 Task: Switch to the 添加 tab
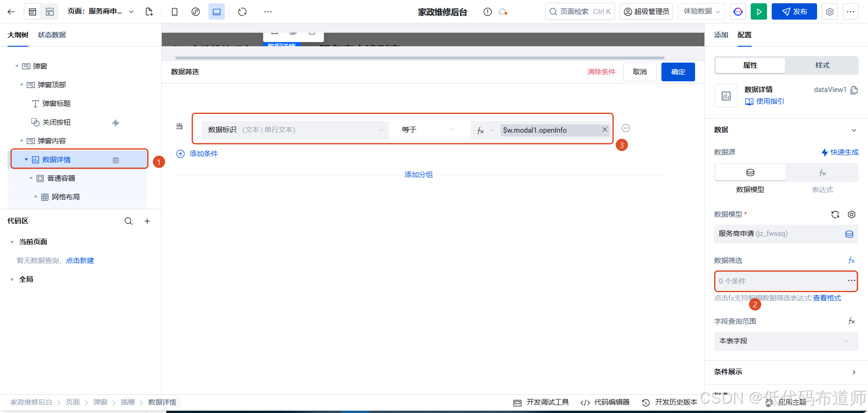coord(721,35)
